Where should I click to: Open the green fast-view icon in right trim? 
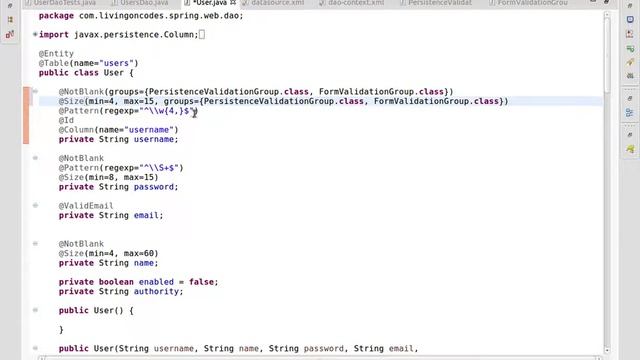[630, 49]
